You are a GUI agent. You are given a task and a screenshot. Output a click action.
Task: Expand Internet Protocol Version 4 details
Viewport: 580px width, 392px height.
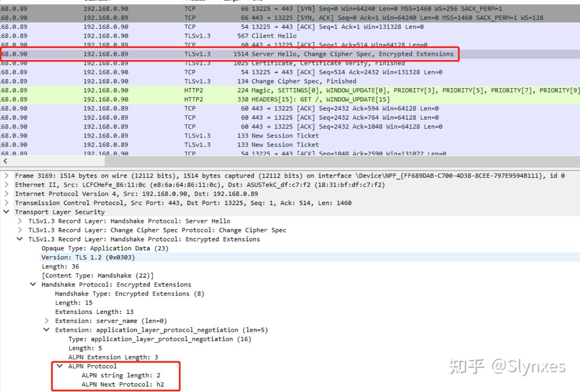click(7, 193)
